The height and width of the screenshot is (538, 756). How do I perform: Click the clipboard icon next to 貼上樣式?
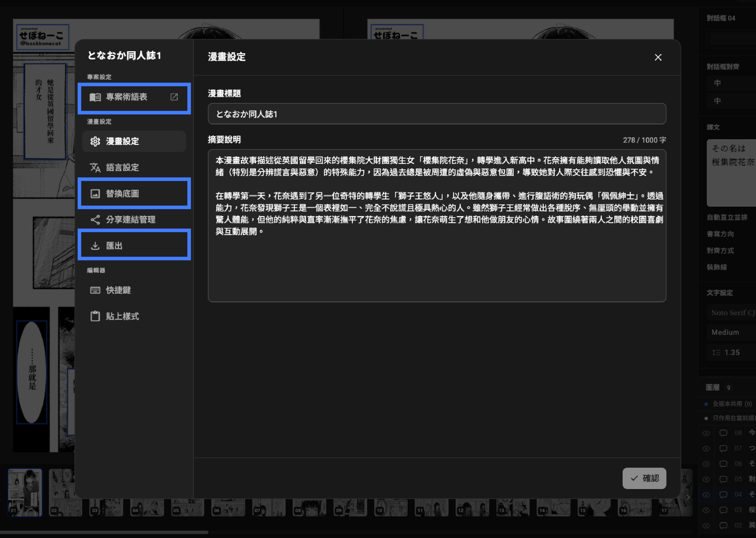(x=95, y=316)
